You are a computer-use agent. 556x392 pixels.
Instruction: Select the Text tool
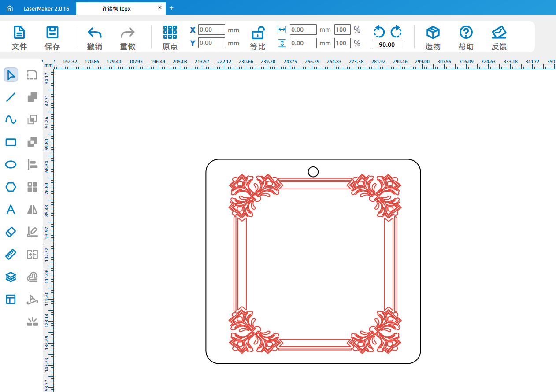tap(11, 210)
